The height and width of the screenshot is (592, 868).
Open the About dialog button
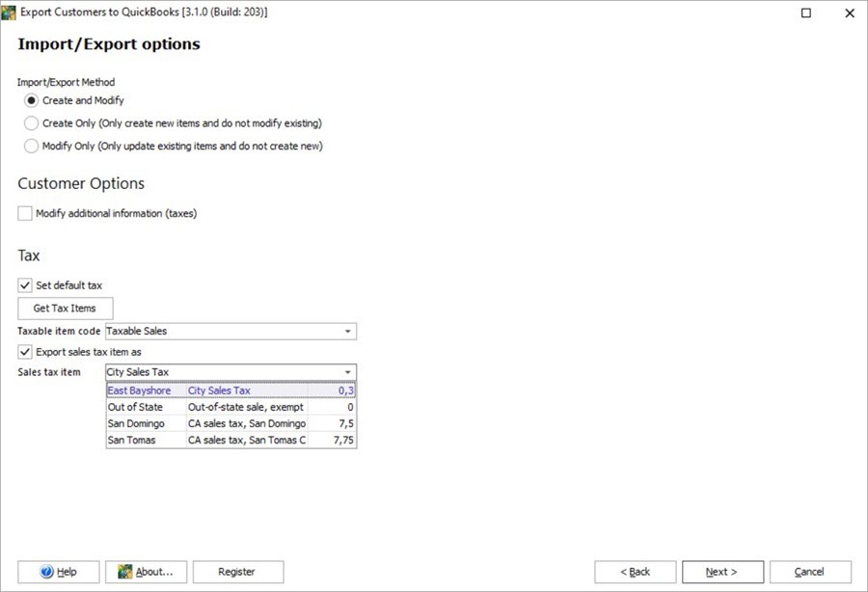[146, 572]
